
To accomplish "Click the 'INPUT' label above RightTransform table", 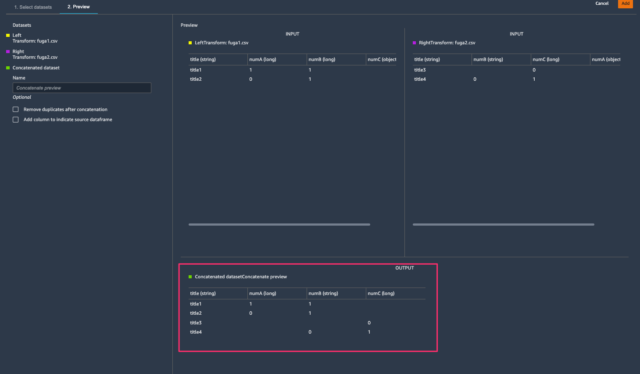I will [516, 34].
